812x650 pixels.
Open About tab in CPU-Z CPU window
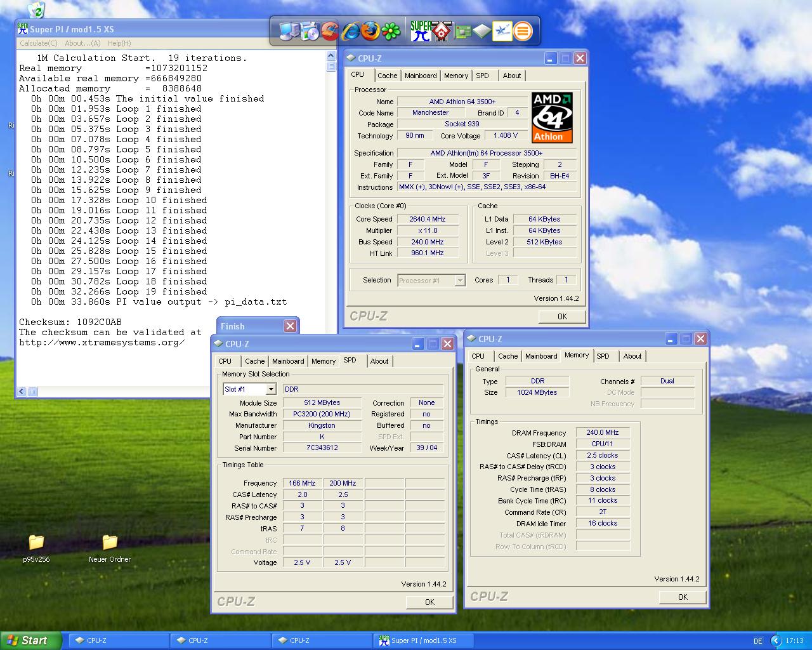tap(512, 76)
